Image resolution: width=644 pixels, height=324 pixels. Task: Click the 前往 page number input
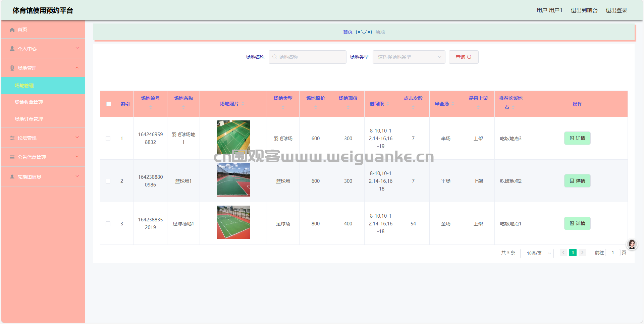[x=612, y=253]
